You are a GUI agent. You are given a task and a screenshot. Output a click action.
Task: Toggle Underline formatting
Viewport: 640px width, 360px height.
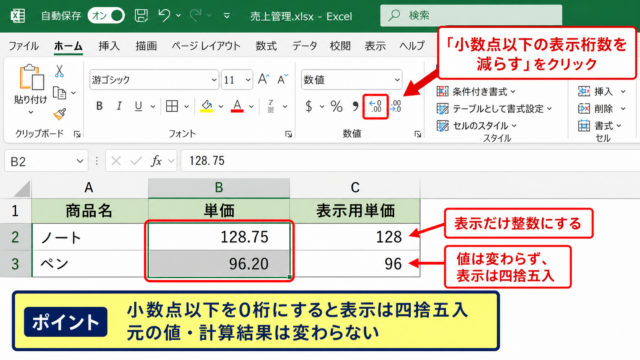coord(138,106)
